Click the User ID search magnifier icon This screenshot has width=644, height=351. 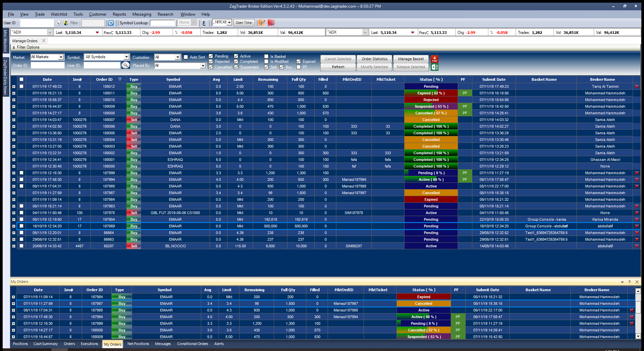pyautogui.click(x=58, y=23)
